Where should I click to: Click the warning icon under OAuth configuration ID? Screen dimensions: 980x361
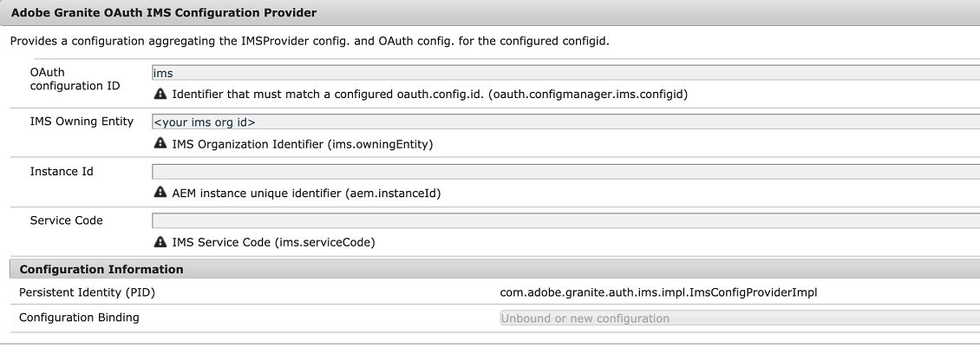coord(160,94)
